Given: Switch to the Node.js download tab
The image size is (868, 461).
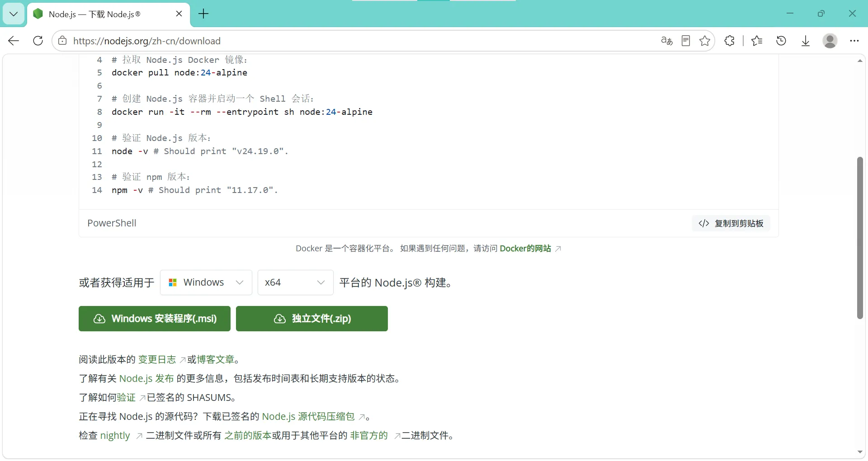Looking at the screenshot, I should point(108,14).
